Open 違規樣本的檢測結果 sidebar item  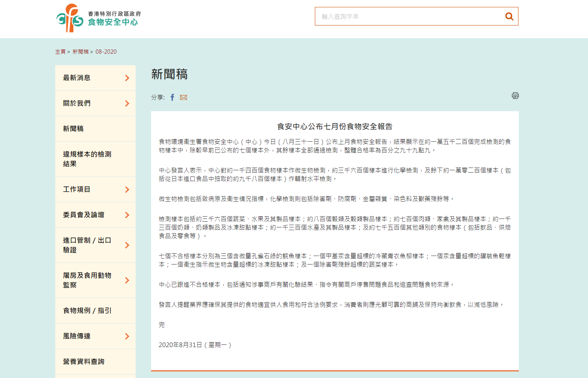87,159
